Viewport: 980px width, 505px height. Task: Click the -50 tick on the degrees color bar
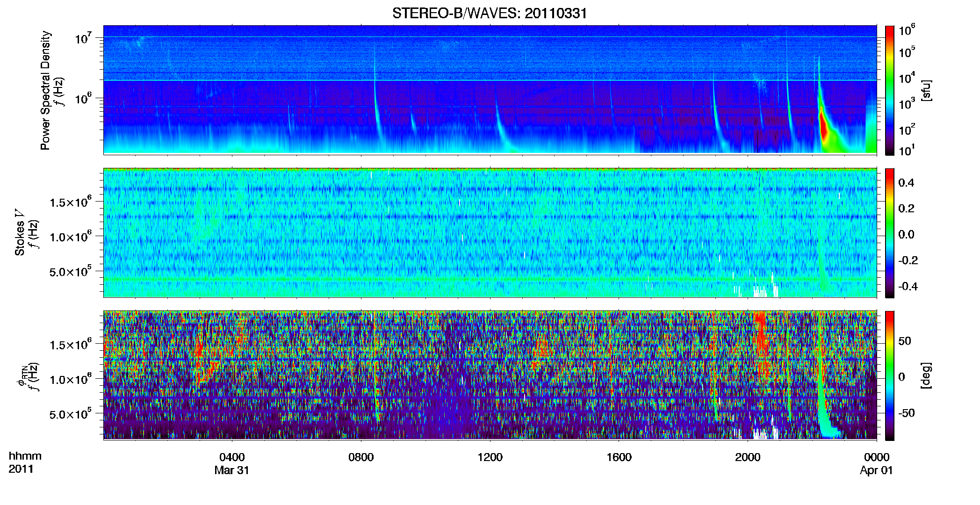coord(907,413)
